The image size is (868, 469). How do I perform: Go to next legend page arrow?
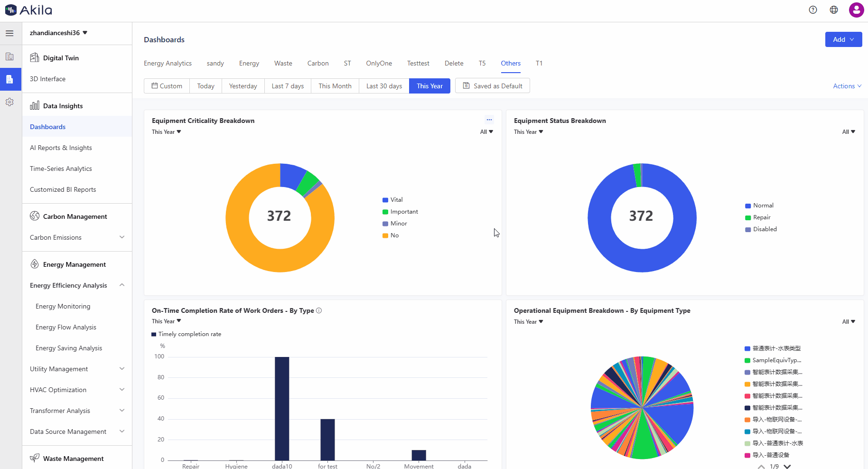click(787, 466)
